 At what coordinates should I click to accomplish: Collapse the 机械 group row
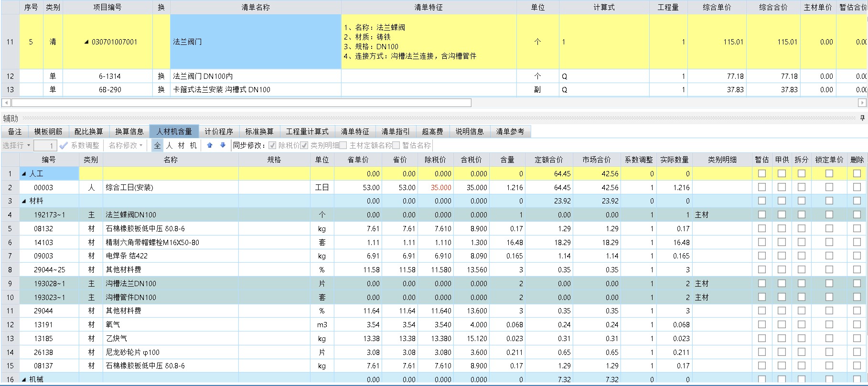click(x=24, y=380)
